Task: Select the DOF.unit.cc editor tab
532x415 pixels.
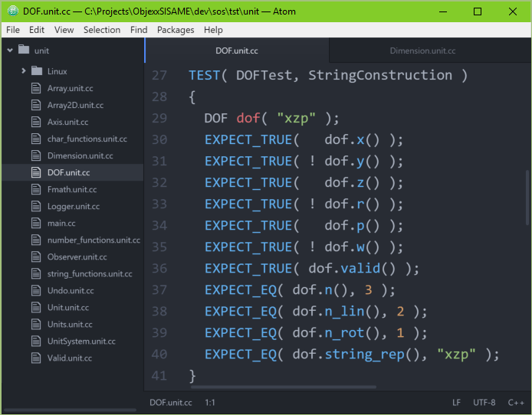Action: 237,51
